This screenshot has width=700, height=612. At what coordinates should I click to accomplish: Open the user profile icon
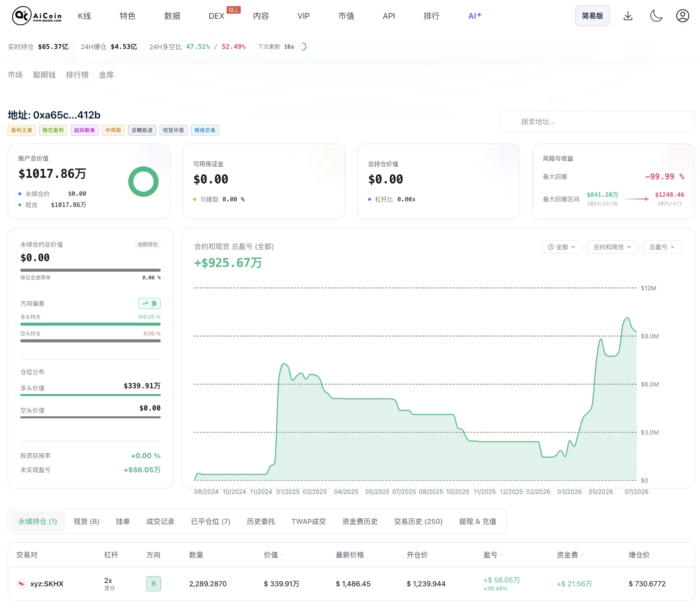[x=683, y=16]
